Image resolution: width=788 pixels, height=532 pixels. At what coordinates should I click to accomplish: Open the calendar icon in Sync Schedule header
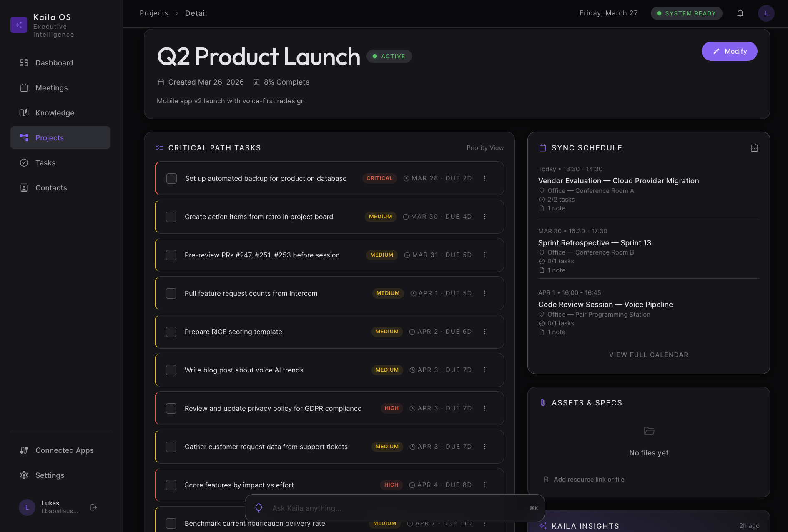pos(754,147)
